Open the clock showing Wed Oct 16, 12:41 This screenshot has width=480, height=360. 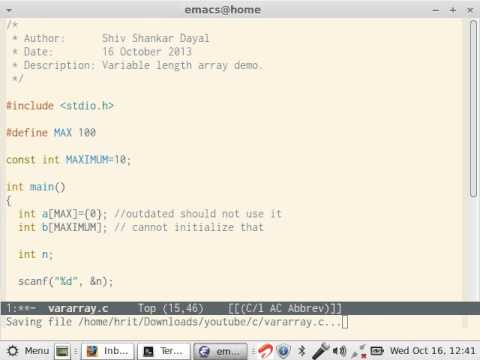click(432, 351)
